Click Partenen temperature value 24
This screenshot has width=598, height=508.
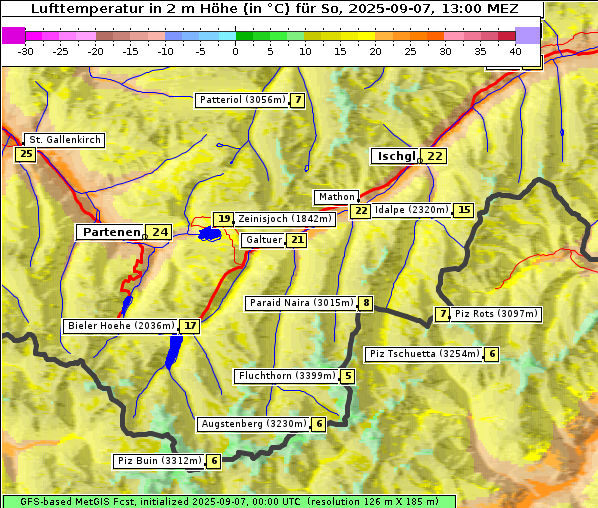click(x=159, y=232)
